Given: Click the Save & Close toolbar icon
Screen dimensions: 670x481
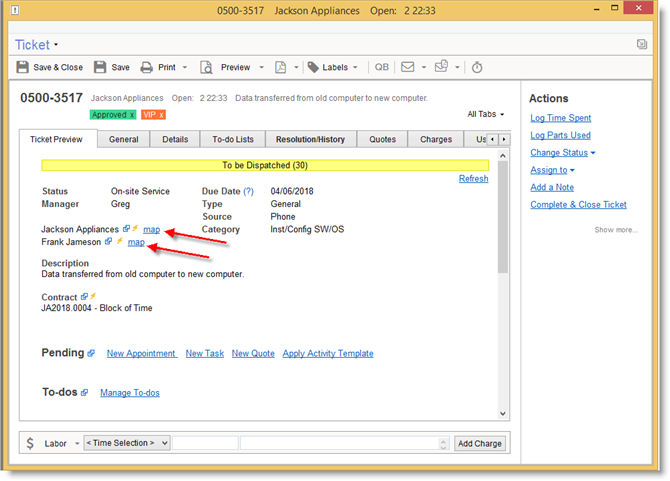Looking at the screenshot, I should [24, 67].
